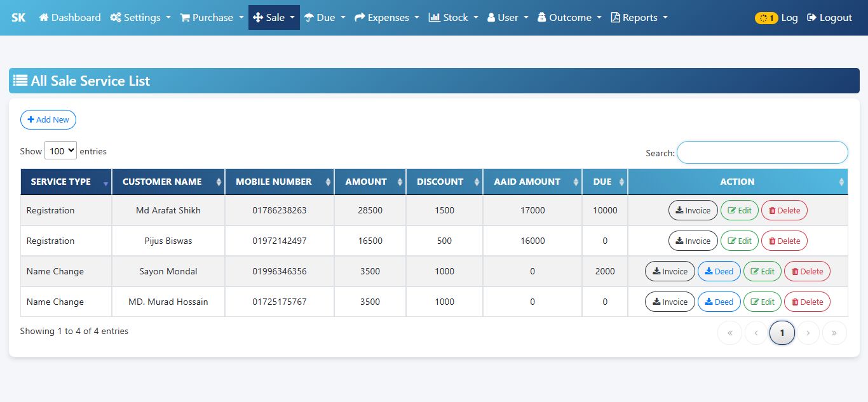Download Deed for MD. Murad Hossain
Viewport: 868px width, 402px height.
click(x=719, y=302)
